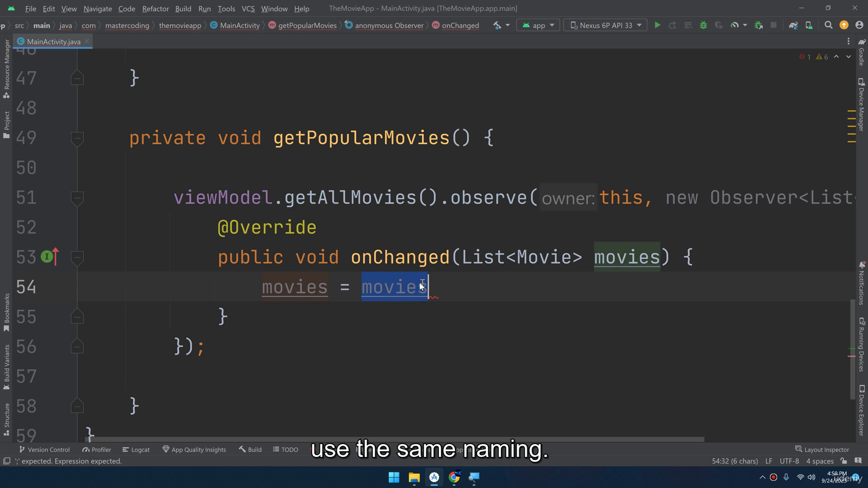Collapse the observe call fold at line 51

(77, 197)
